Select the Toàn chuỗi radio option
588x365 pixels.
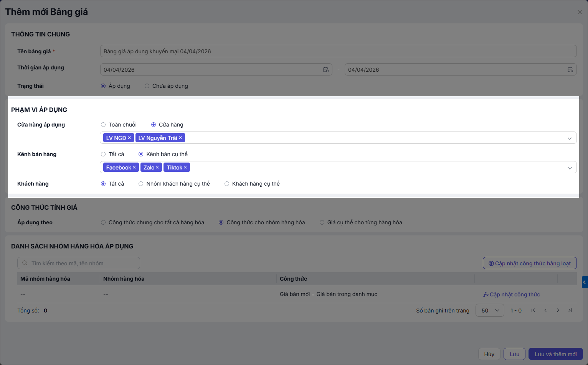(103, 125)
